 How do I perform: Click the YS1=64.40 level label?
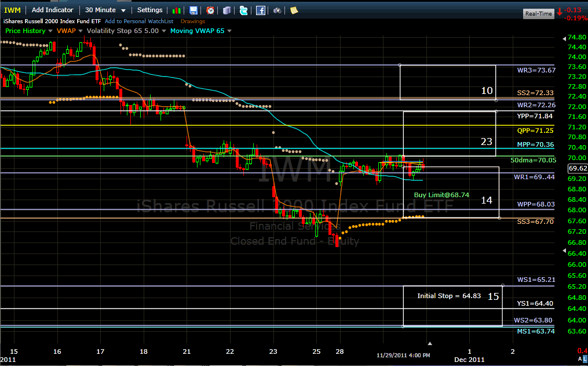coord(535,303)
